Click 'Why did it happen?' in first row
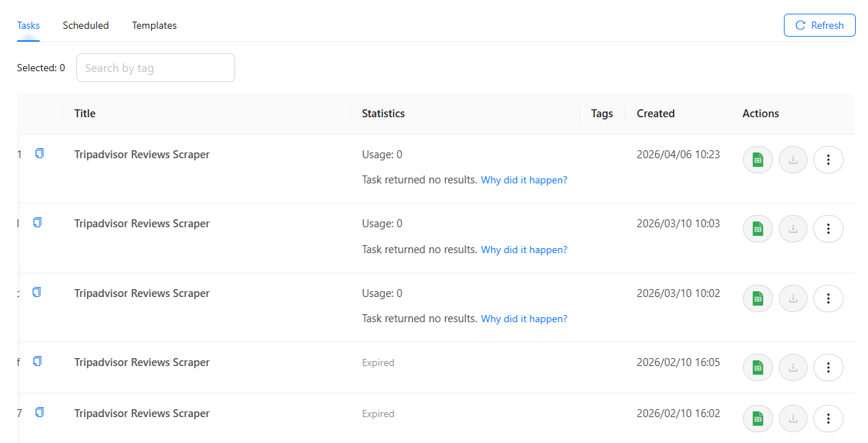This screenshot has width=868, height=443. pos(524,180)
